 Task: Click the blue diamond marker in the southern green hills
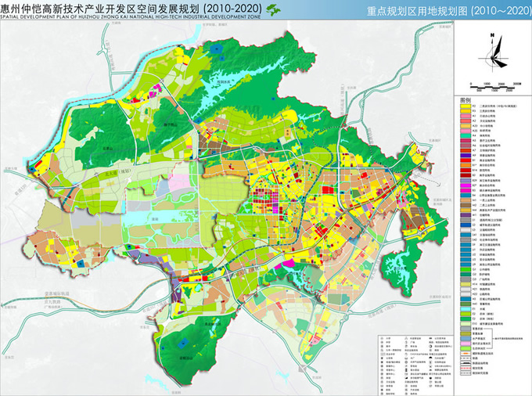click(183, 344)
